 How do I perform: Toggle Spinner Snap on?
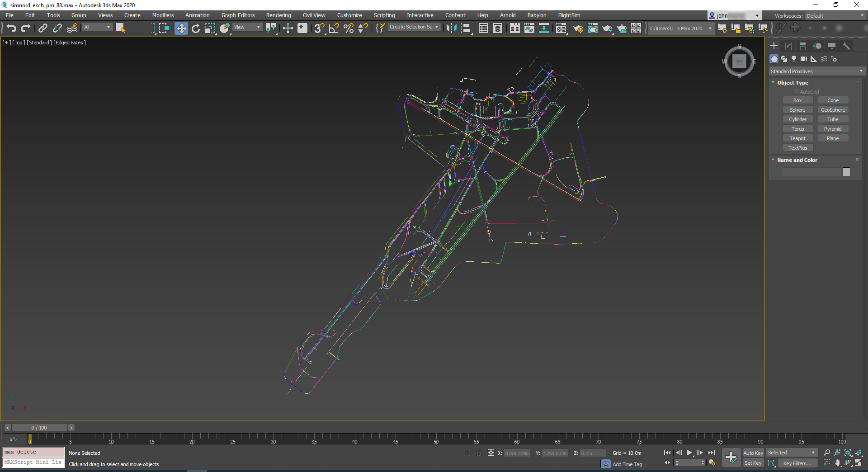[x=363, y=28]
